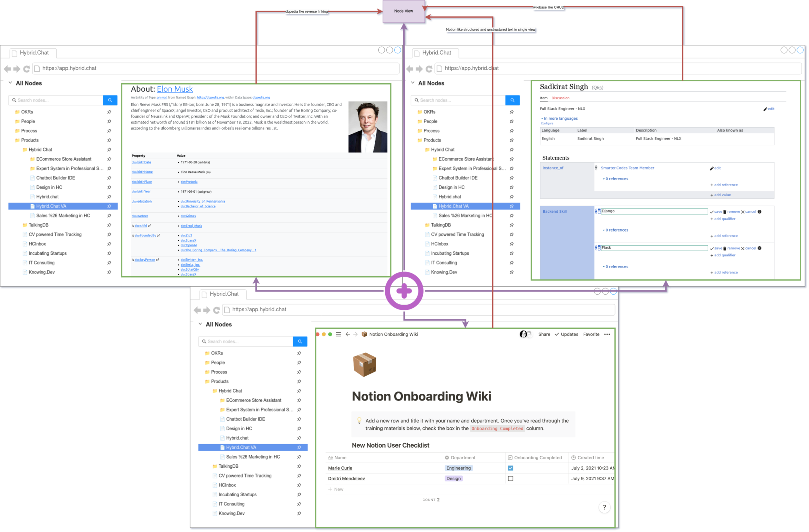The image size is (809, 532).
Task: Open dbr:Pretoria link
Action: pos(189,182)
